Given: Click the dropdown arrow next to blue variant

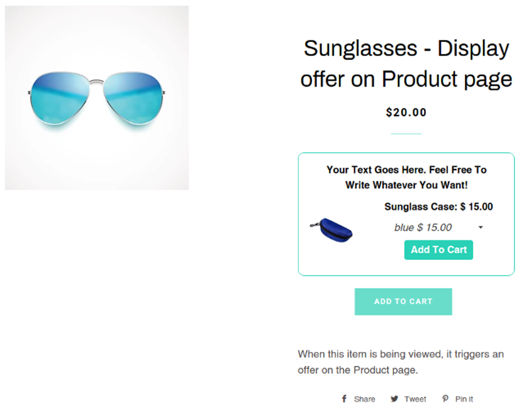Looking at the screenshot, I should 481,227.
